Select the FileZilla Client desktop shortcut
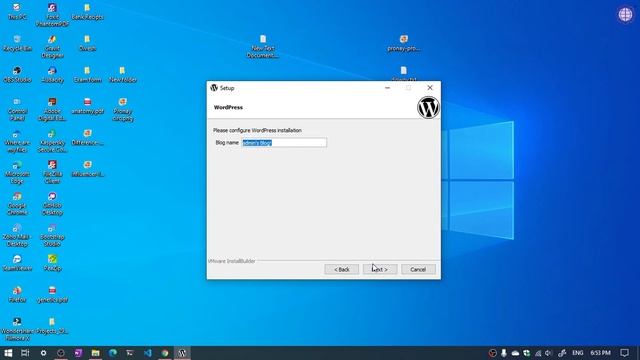 point(52,172)
